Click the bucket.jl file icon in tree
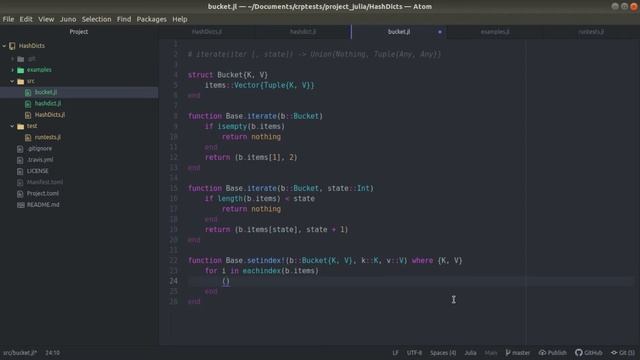The image size is (640, 360). (28, 93)
